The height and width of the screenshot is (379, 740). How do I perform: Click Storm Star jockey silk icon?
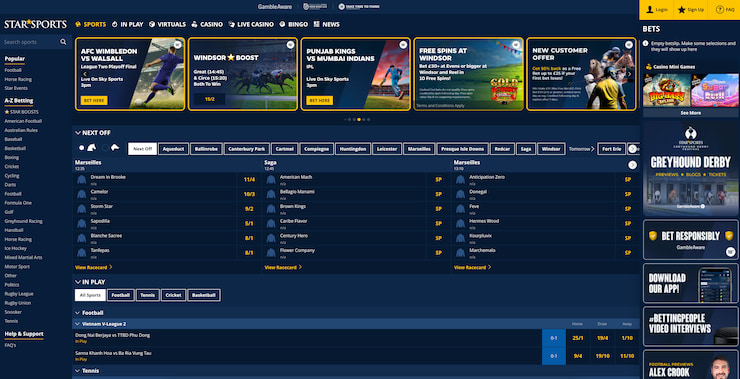click(82, 209)
